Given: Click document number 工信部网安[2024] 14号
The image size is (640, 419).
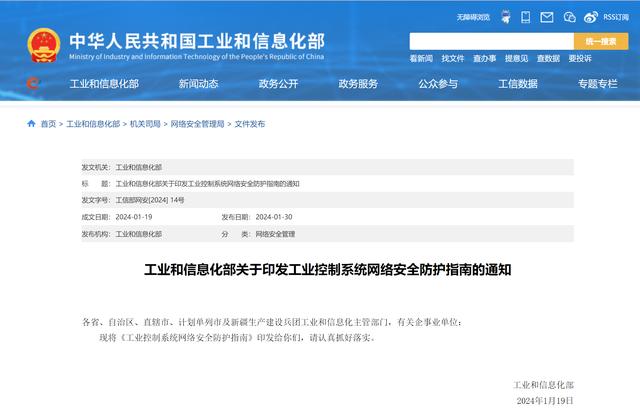Looking at the screenshot, I should click(150, 200).
